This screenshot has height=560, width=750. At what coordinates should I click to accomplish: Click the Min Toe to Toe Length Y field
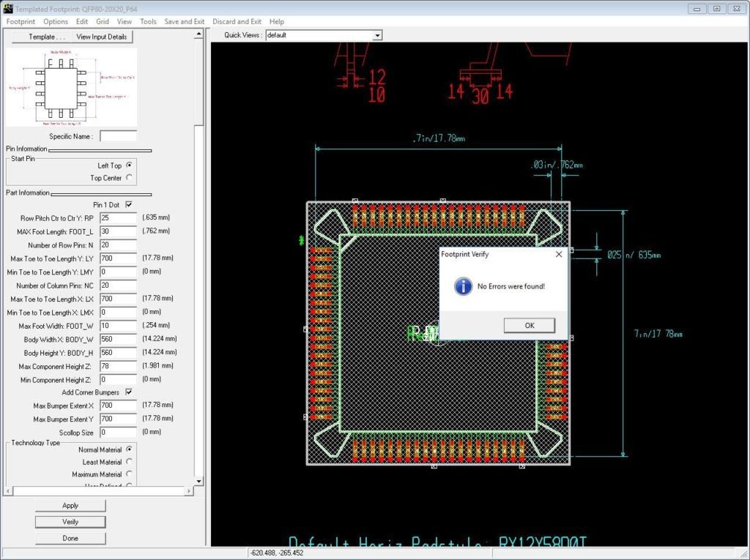coord(118,272)
